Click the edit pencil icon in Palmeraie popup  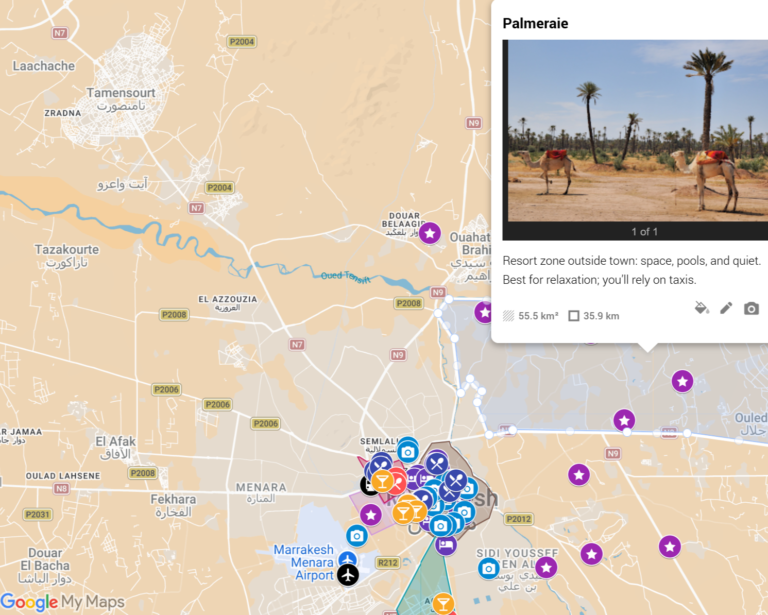click(726, 308)
